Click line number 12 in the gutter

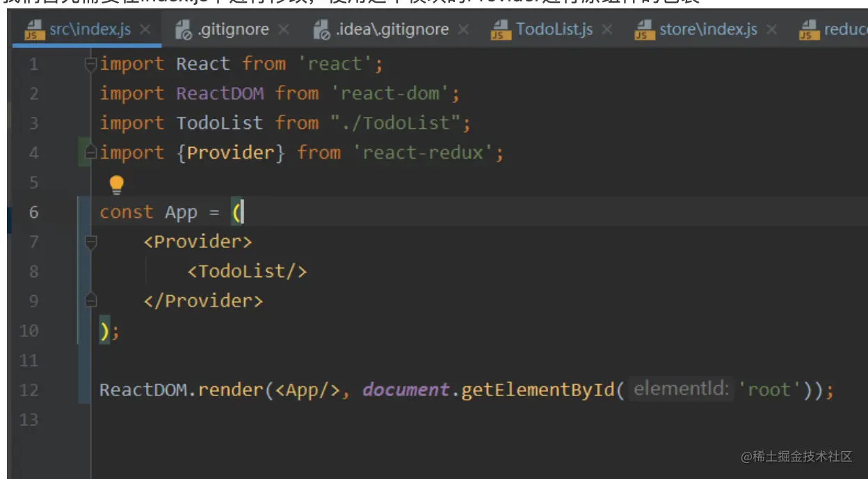point(29,389)
